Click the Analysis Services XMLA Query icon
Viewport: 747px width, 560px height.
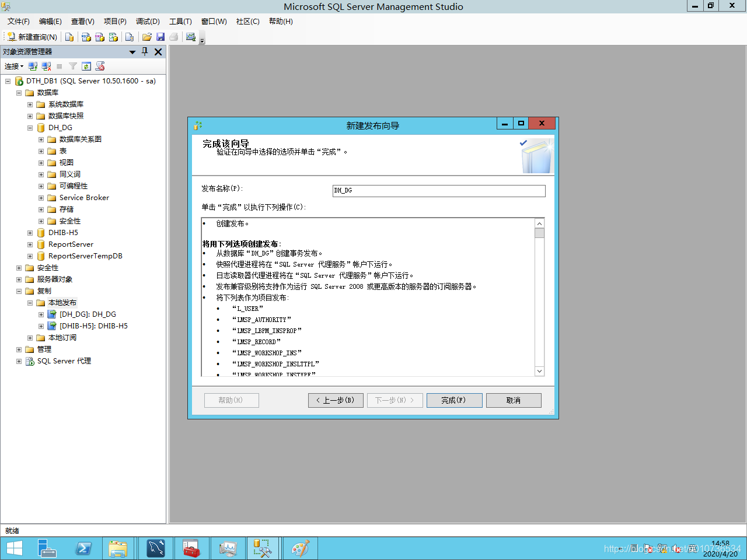point(113,37)
